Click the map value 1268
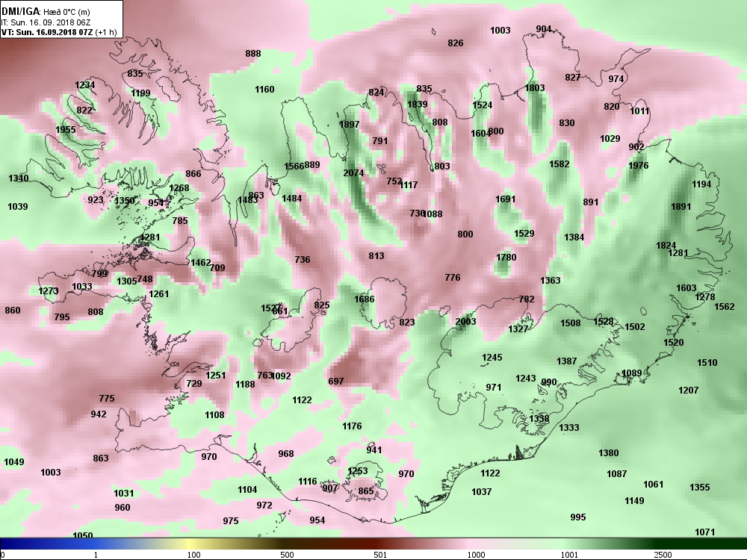Screen dimensions: 747x560 [179, 188]
